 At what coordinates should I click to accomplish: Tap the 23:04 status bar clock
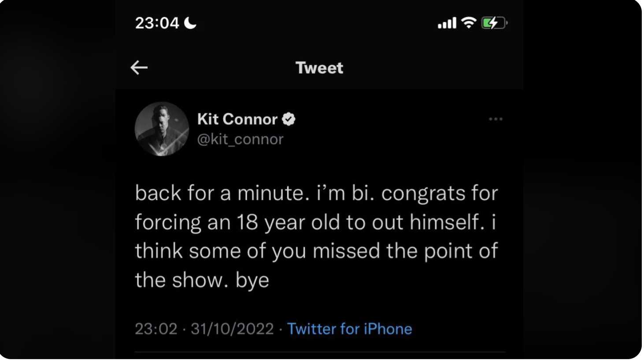157,23
